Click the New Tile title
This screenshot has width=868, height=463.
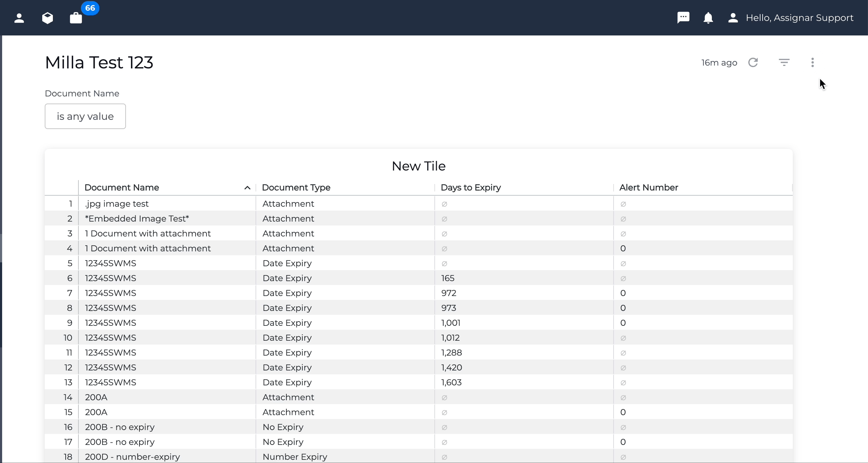419,166
